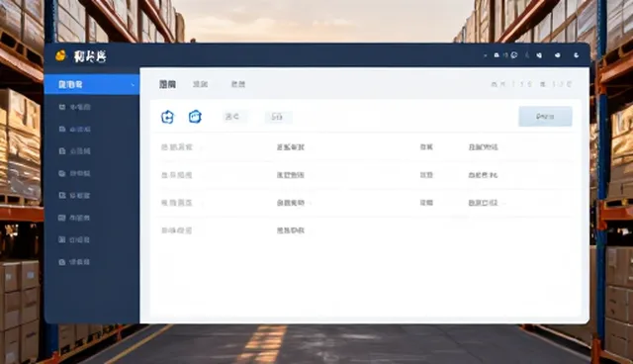Click the tray-shaped icon in the header bar
The height and width of the screenshot is (364, 633).
point(497,55)
